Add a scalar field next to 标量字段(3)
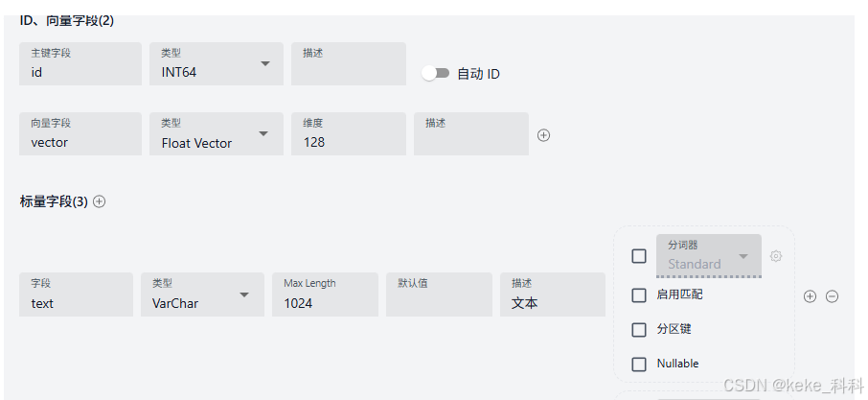This screenshot has height=400, width=868. (99, 201)
